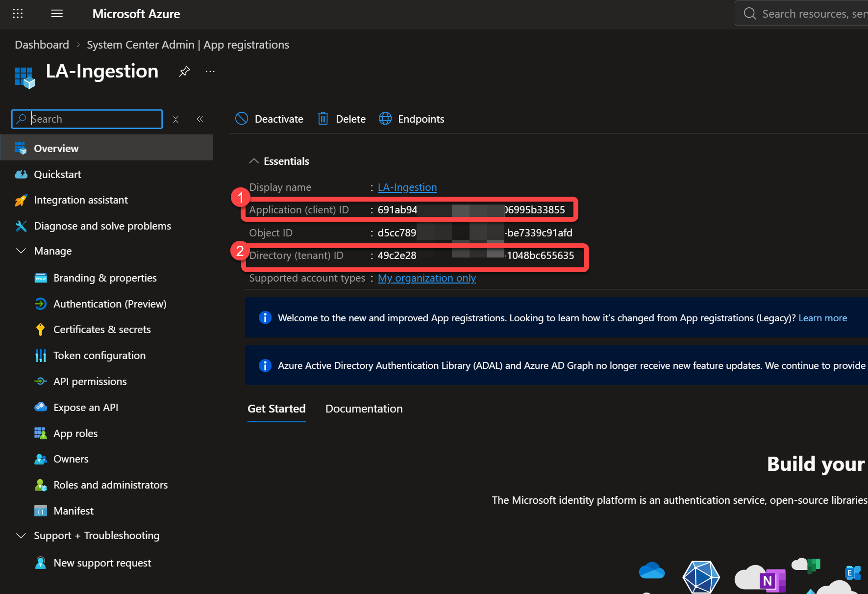Switch to the Documentation tab
868x594 pixels.
364,409
